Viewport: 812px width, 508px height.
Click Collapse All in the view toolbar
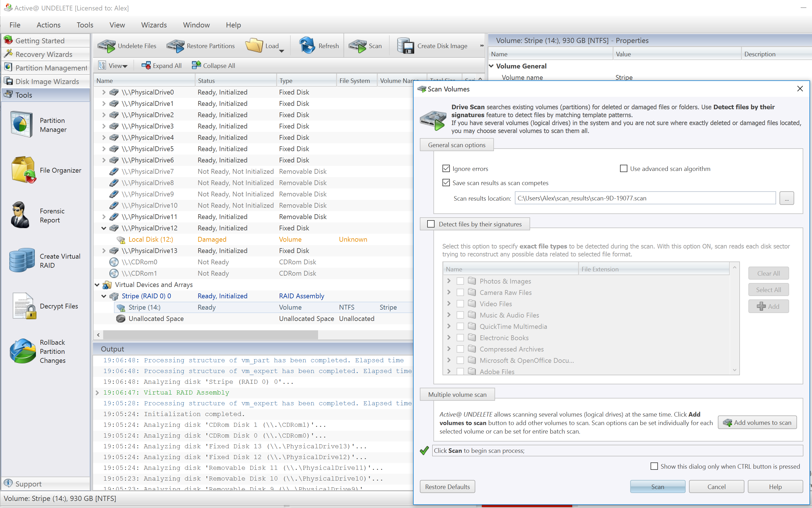(x=213, y=65)
